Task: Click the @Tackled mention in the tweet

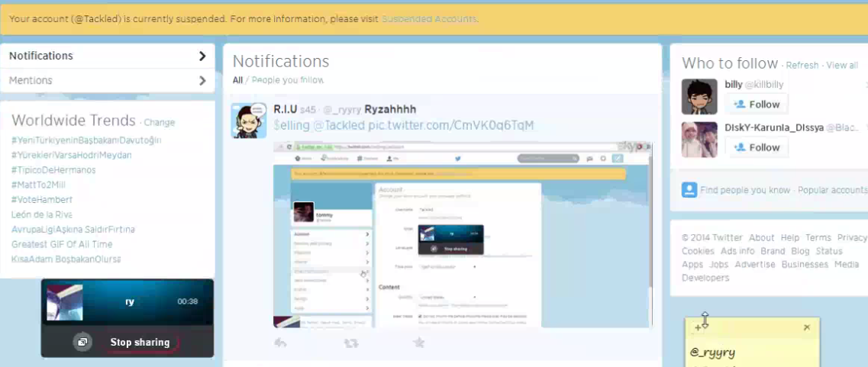Action: [340, 125]
